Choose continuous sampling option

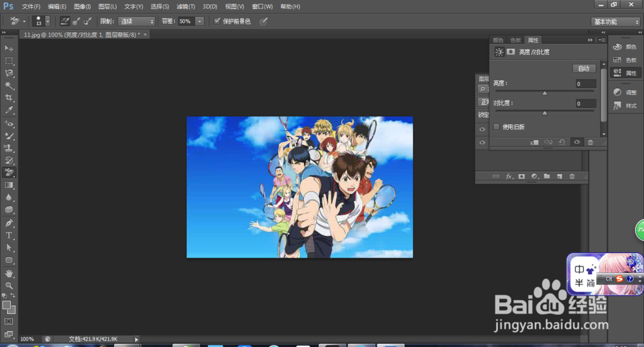[64, 21]
